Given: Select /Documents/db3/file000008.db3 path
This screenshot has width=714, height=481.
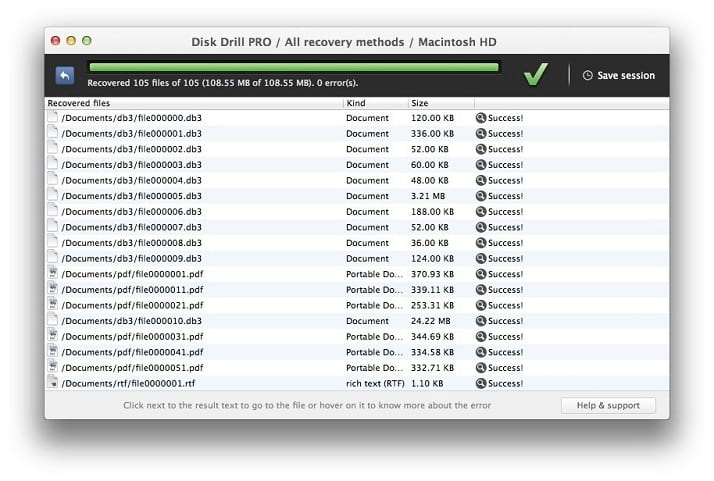Looking at the screenshot, I should pos(132,243).
